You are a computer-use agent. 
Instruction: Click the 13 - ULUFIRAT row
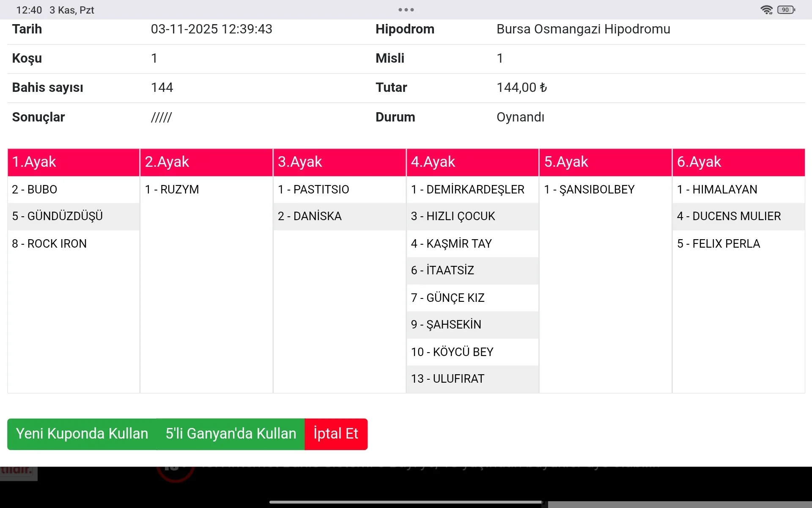point(447,379)
